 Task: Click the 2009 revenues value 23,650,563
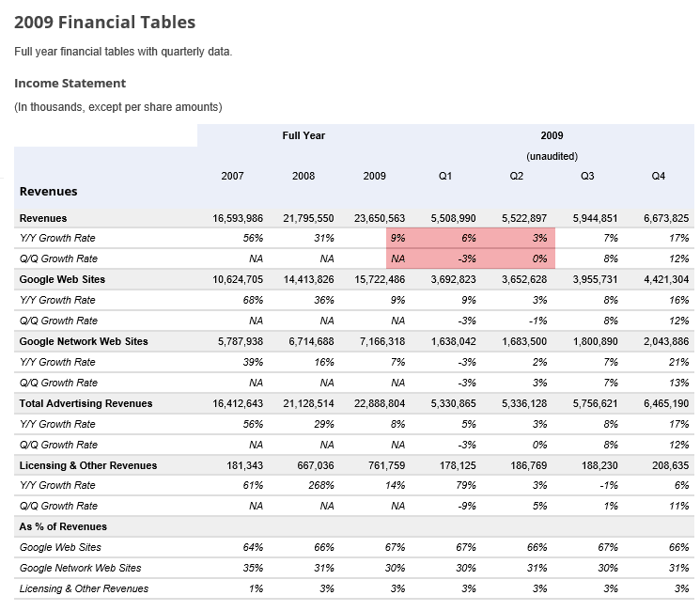[380, 218]
